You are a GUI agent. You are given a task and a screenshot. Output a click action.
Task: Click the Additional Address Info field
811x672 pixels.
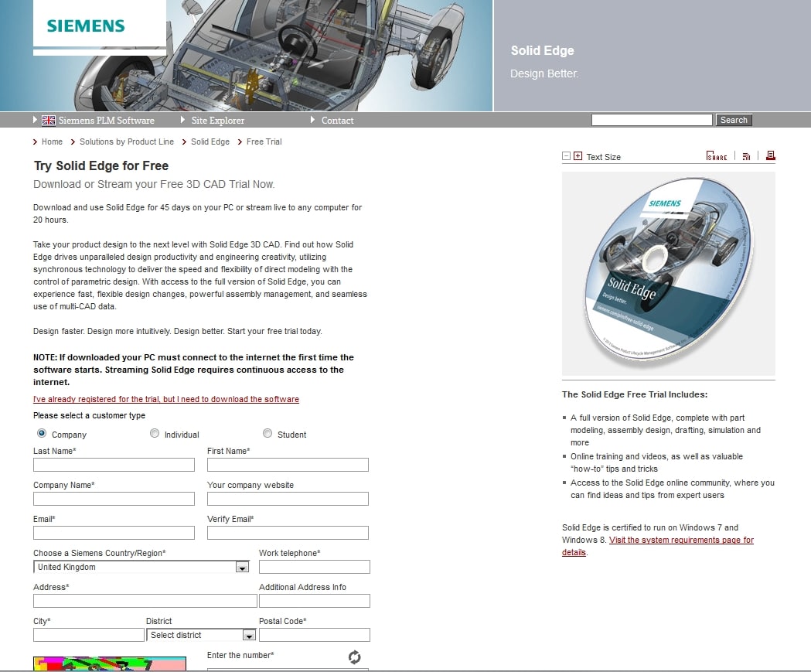315,601
